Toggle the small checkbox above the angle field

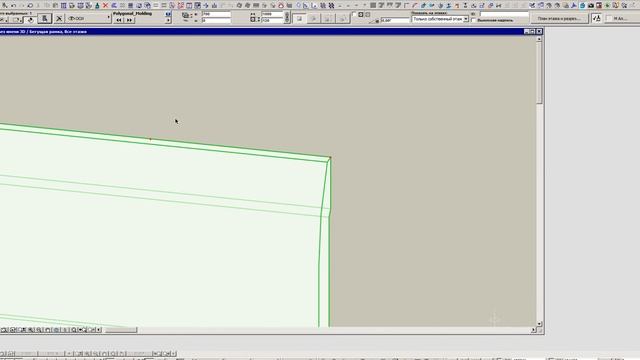(354, 14)
